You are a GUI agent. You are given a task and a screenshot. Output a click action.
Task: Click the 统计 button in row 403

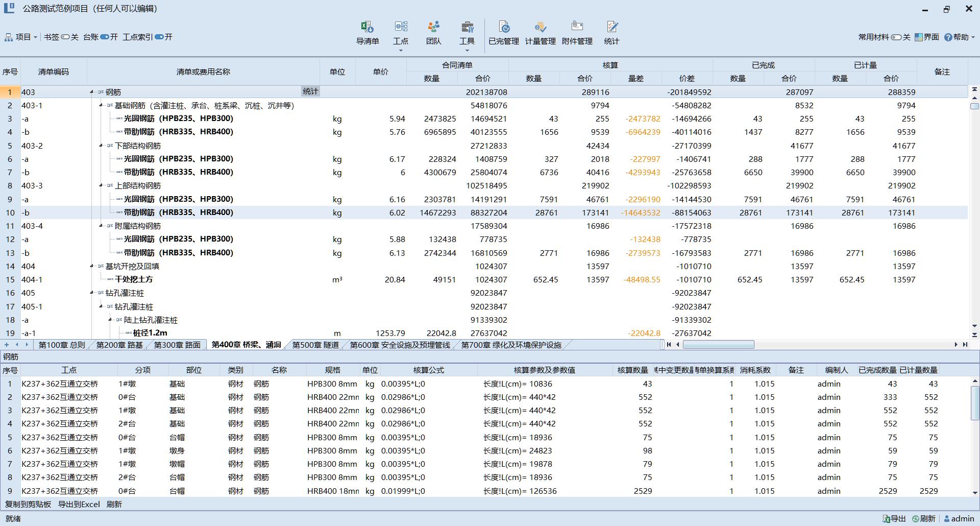pyautogui.click(x=310, y=91)
